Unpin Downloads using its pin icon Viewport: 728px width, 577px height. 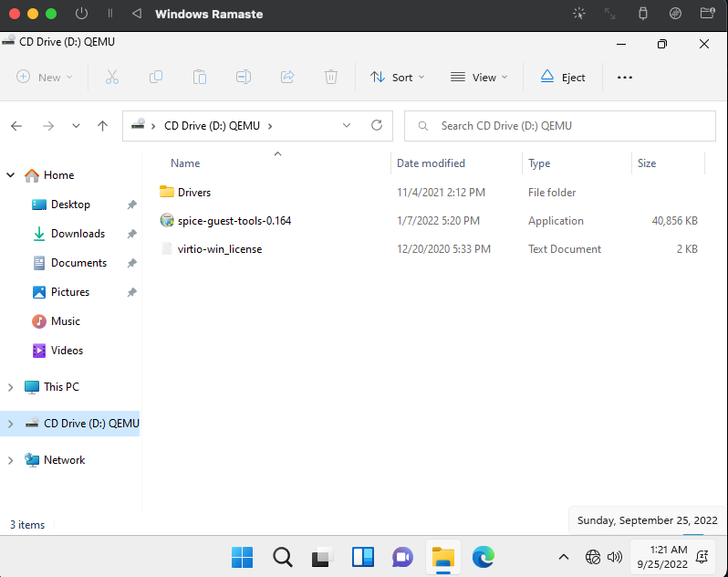(x=132, y=234)
